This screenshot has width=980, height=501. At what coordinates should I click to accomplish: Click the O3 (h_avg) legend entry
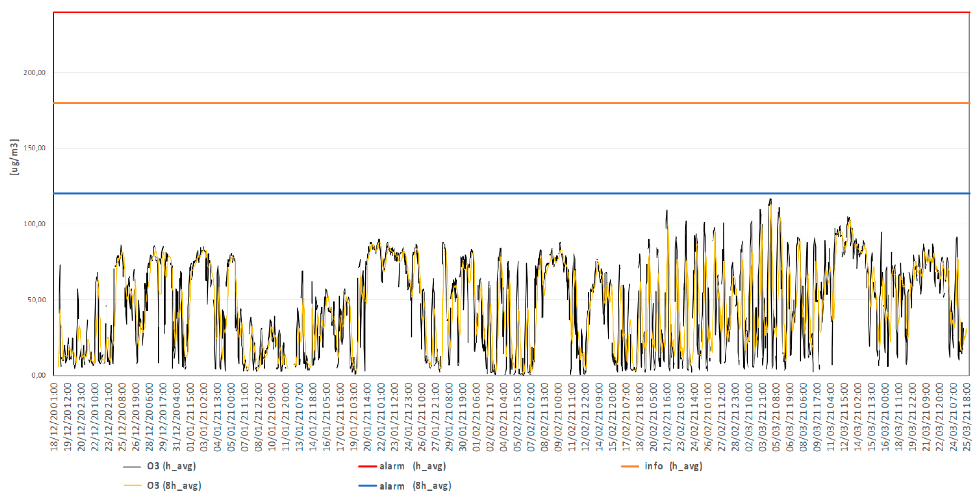pos(171,466)
